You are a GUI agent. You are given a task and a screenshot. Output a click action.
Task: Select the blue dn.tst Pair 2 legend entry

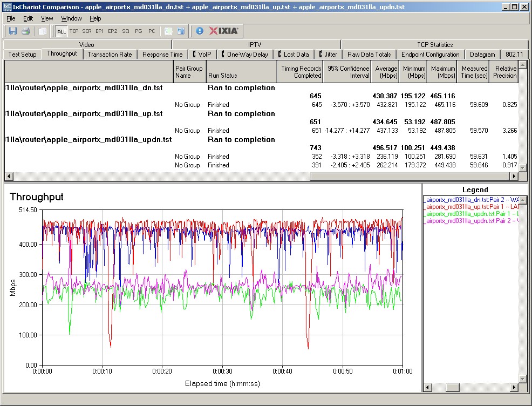click(x=471, y=200)
